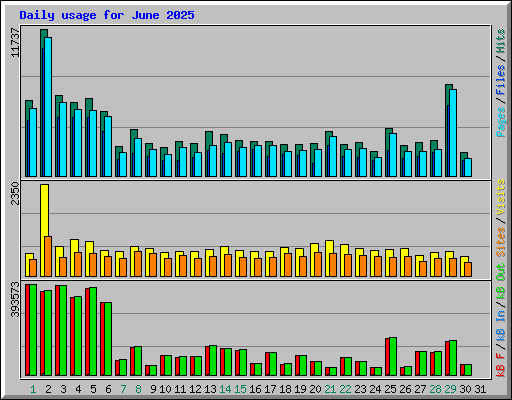This screenshot has width=512, height=400.
Task: Click day 8 on the x-axis
Action: click(x=138, y=389)
